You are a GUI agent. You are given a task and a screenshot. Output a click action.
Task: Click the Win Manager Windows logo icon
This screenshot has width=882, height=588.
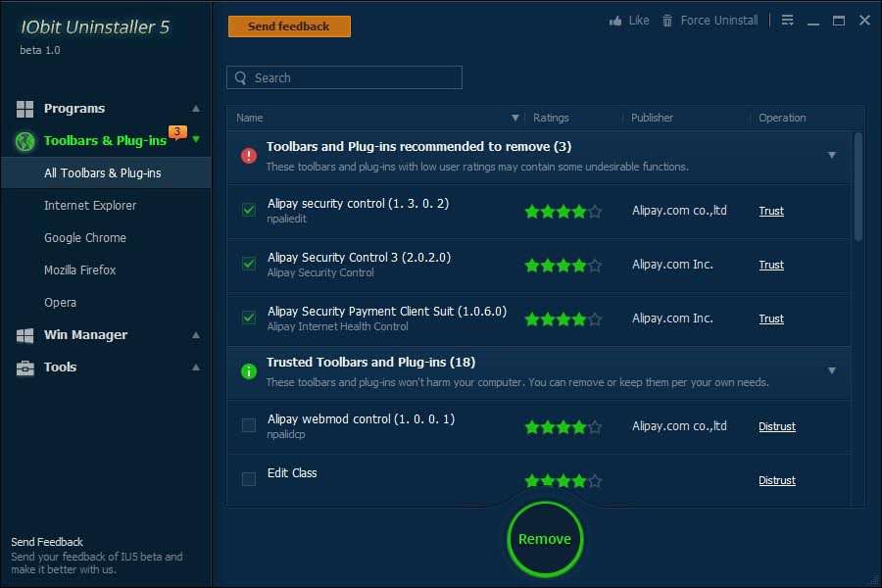point(24,335)
